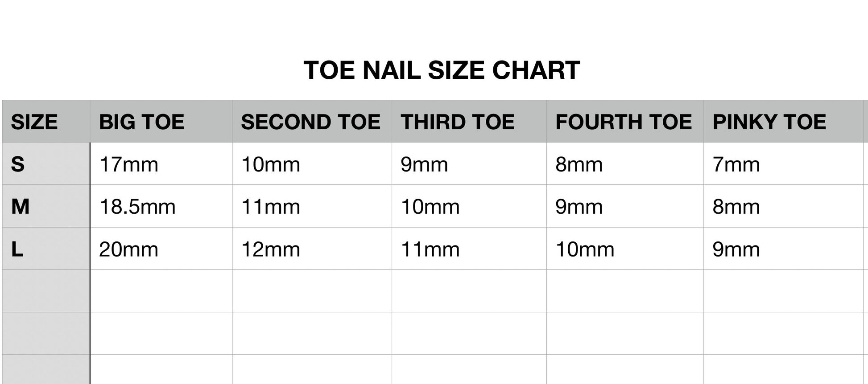Select empty big toe cell below 20mm
Viewport: 868px width, 384px height.
click(161, 290)
